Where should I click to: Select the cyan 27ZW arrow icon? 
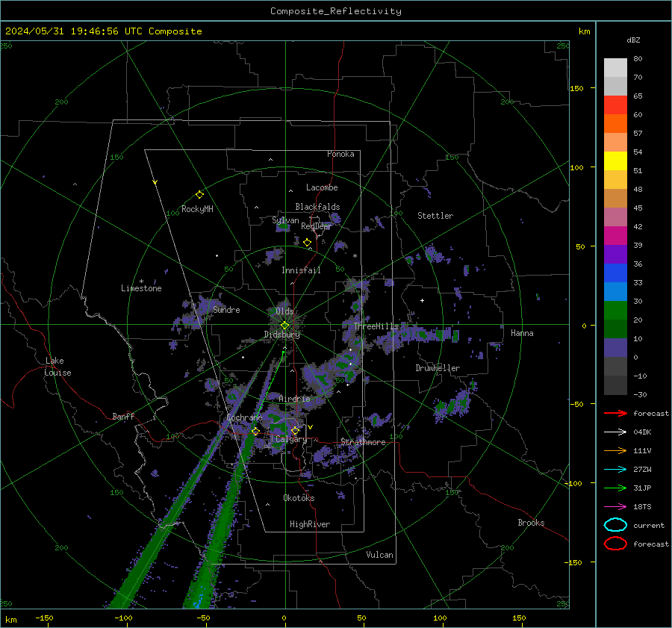615,470
